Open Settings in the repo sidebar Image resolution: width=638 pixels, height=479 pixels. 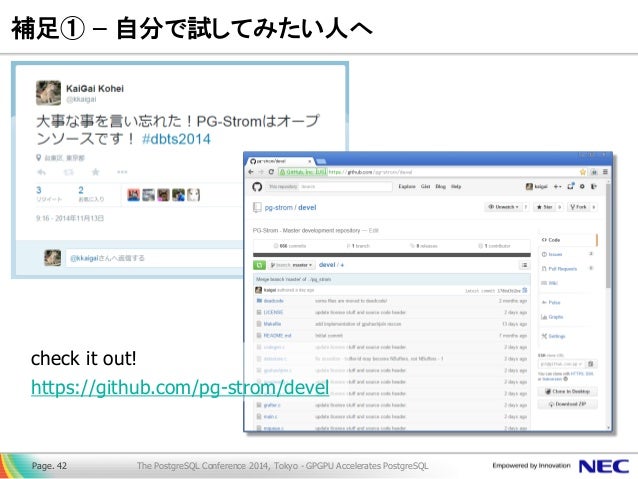[553, 336]
